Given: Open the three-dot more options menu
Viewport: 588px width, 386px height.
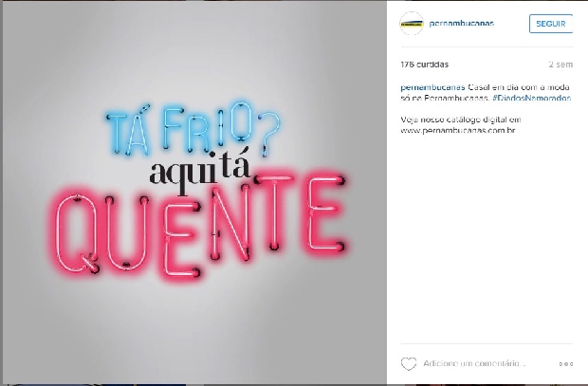Looking at the screenshot, I should pos(566,364).
